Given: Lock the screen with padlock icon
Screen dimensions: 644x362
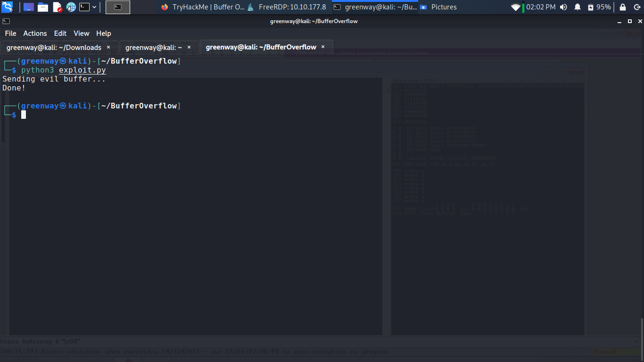Looking at the screenshot, I should coord(623,7).
